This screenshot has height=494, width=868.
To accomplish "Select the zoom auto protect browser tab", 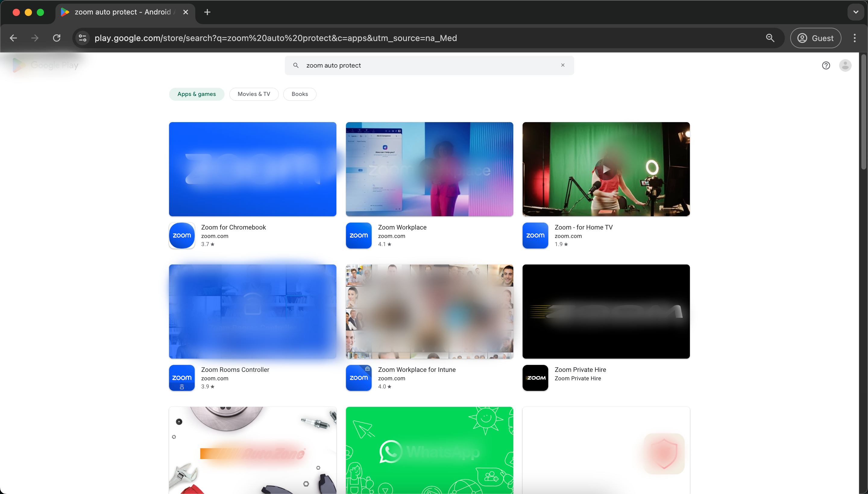I will click(125, 12).
